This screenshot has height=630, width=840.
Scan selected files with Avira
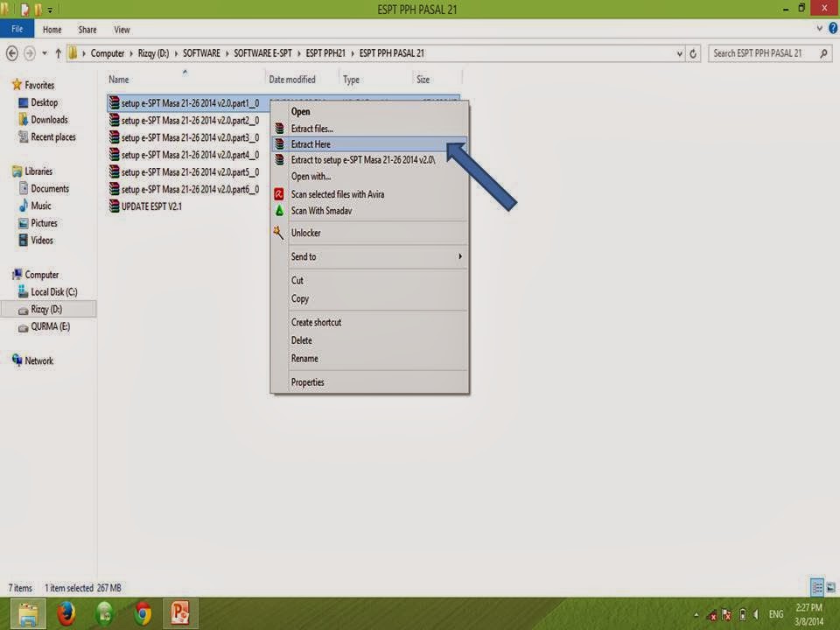coord(369,194)
